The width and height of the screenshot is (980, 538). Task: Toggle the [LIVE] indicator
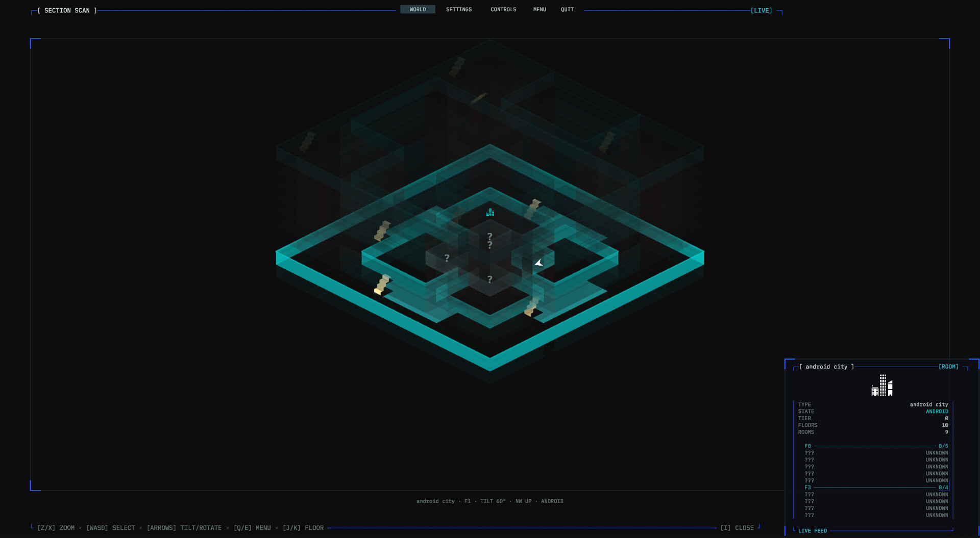tap(761, 10)
